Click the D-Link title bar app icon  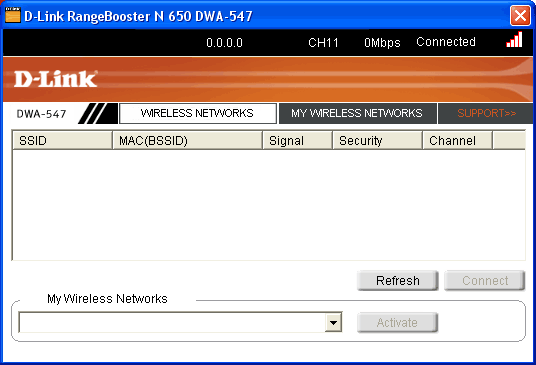(x=13, y=15)
